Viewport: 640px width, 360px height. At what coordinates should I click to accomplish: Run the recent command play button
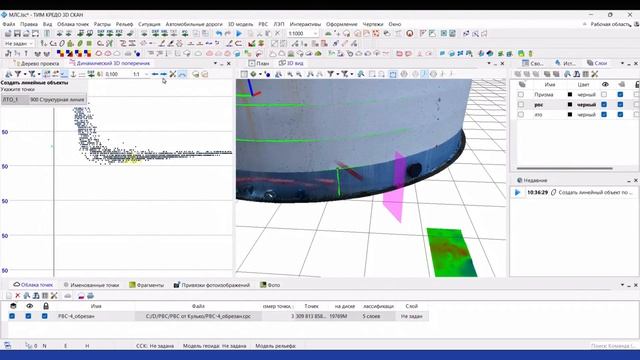click(518, 192)
